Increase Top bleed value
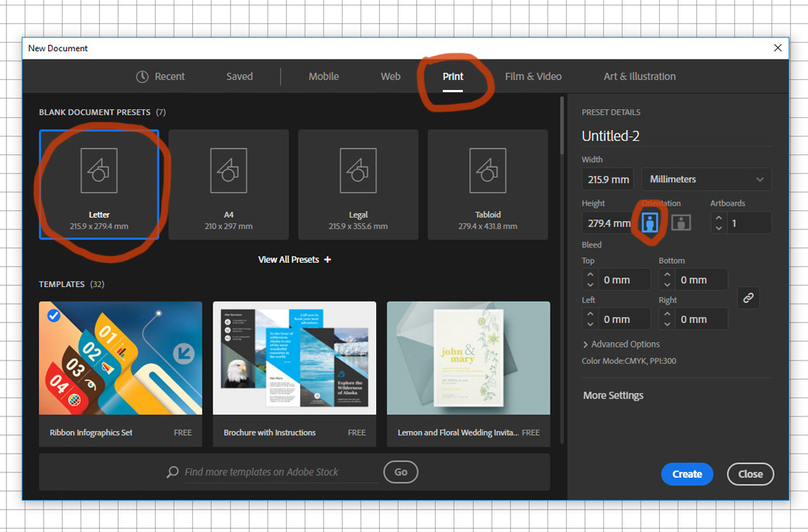Image resolution: width=808 pixels, height=532 pixels. tap(590, 275)
